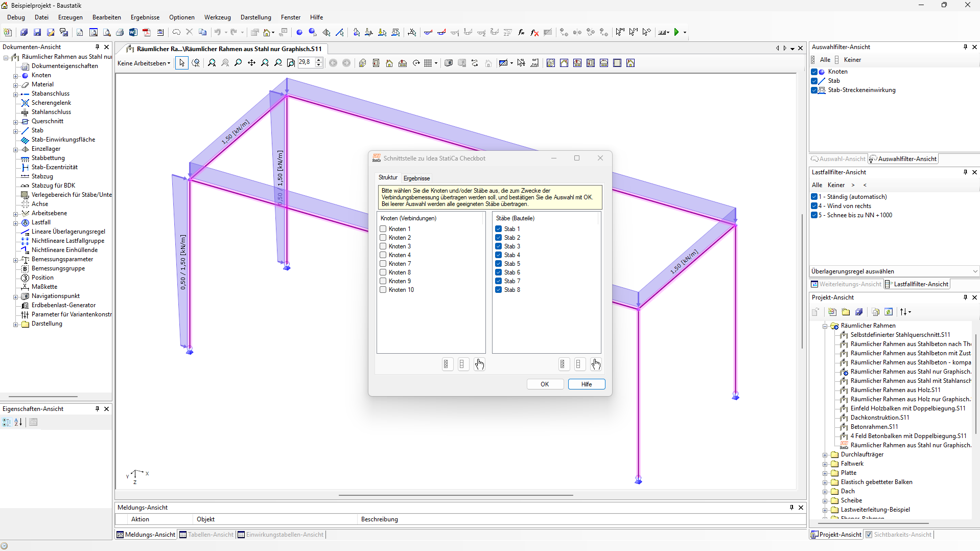Expand the Lastfall tree node
This screenshot has width=980, height=551.
click(x=15, y=223)
